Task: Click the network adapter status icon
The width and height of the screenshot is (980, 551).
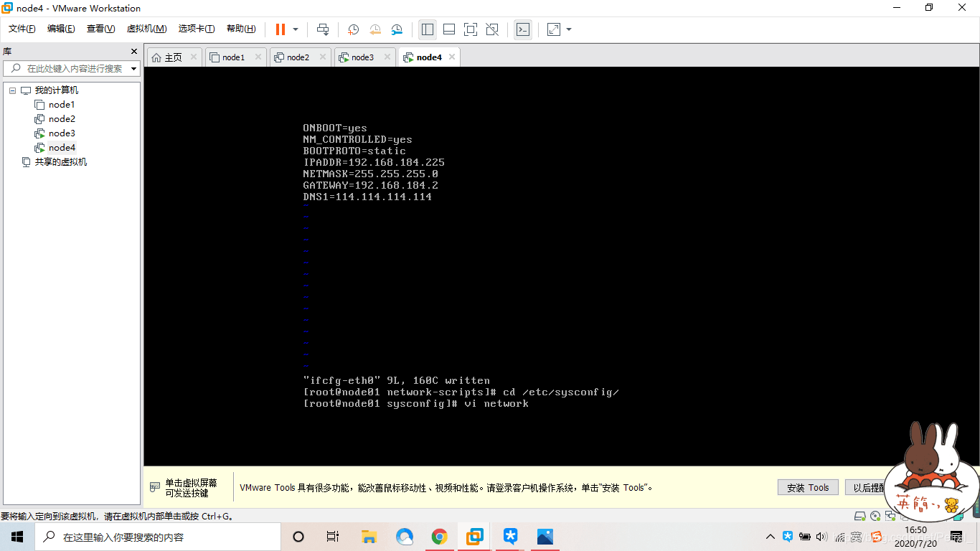Action: tap(890, 516)
